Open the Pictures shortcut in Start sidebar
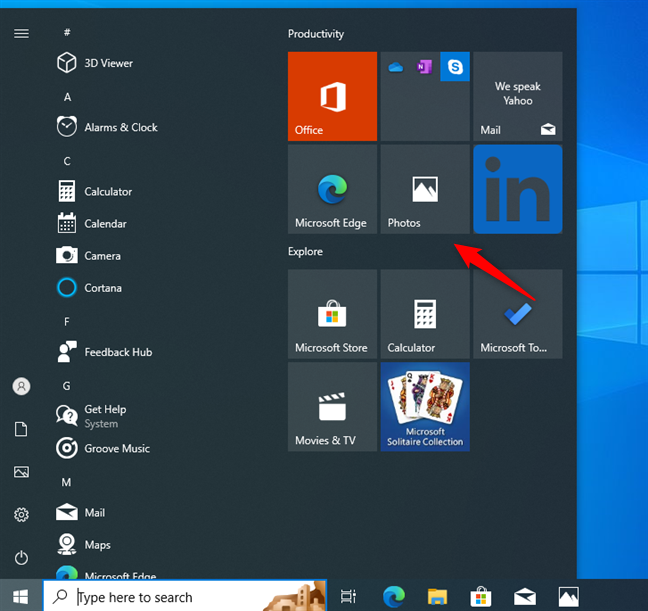 click(21, 472)
